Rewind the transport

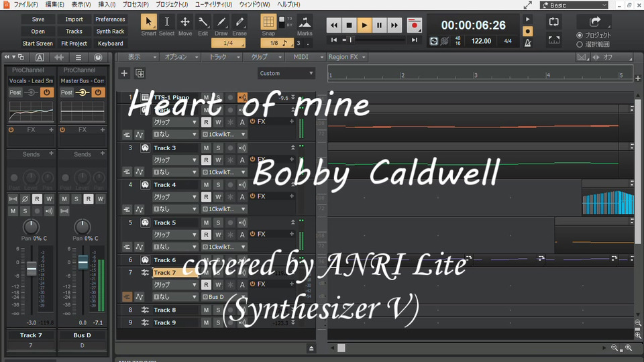point(334,25)
